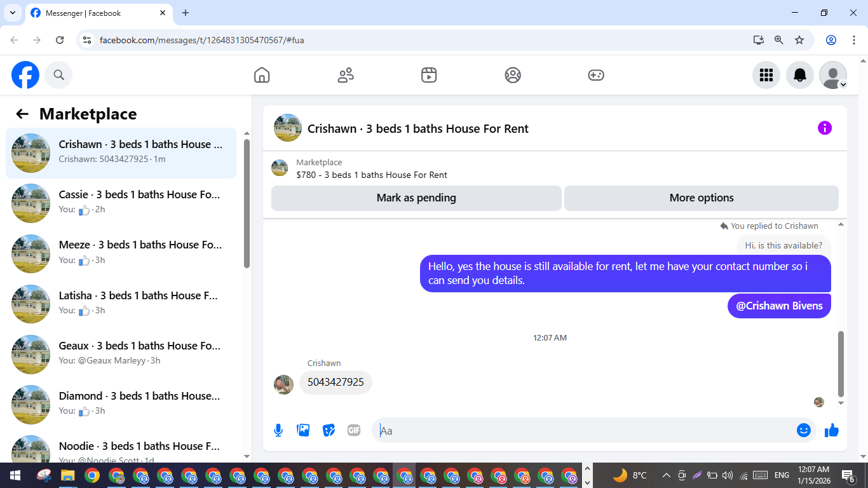Click chat scrollbar down arrow
The width and height of the screenshot is (868, 488).
coord(841,403)
